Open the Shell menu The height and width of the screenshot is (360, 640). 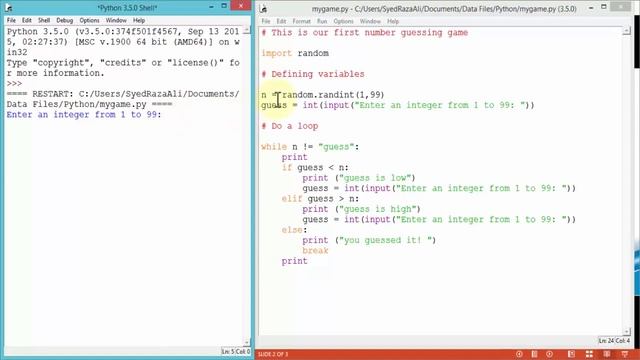point(44,20)
